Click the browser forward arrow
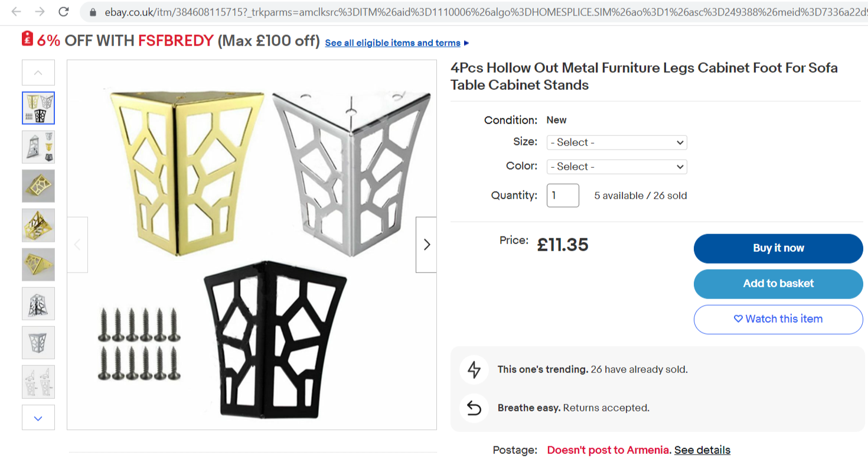868x461 pixels. click(x=40, y=12)
